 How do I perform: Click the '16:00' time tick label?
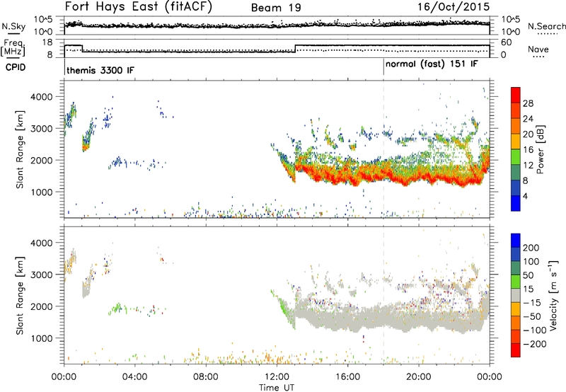[347, 377]
